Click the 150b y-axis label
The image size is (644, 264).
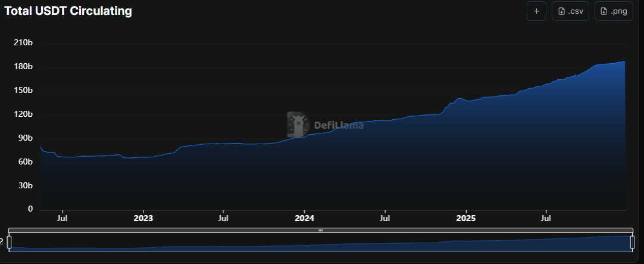pyautogui.click(x=24, y=91)
